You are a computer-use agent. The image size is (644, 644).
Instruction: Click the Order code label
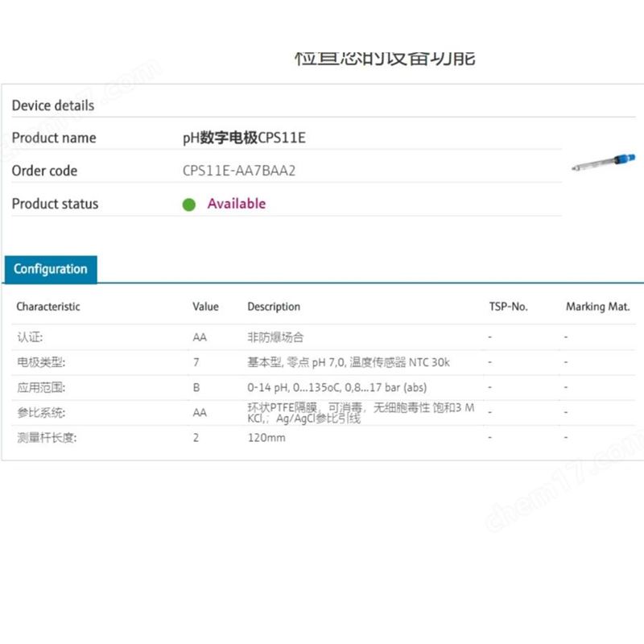tap(44, 171)
